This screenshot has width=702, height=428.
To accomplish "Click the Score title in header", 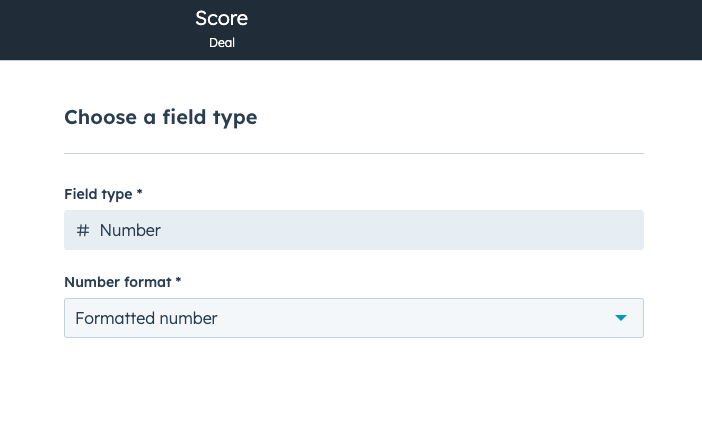I will pos(221,18).
